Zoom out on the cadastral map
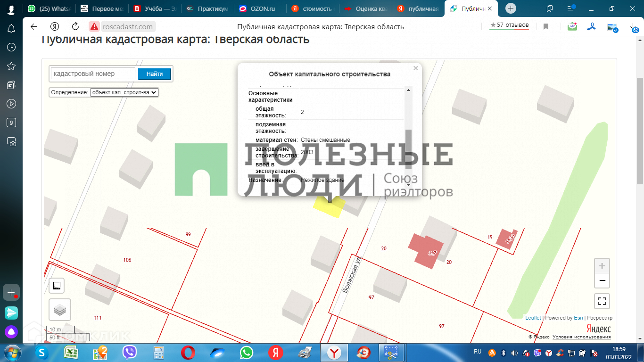Image resolution: width=644 pixels, height=362 pixels. pos(602,281)
